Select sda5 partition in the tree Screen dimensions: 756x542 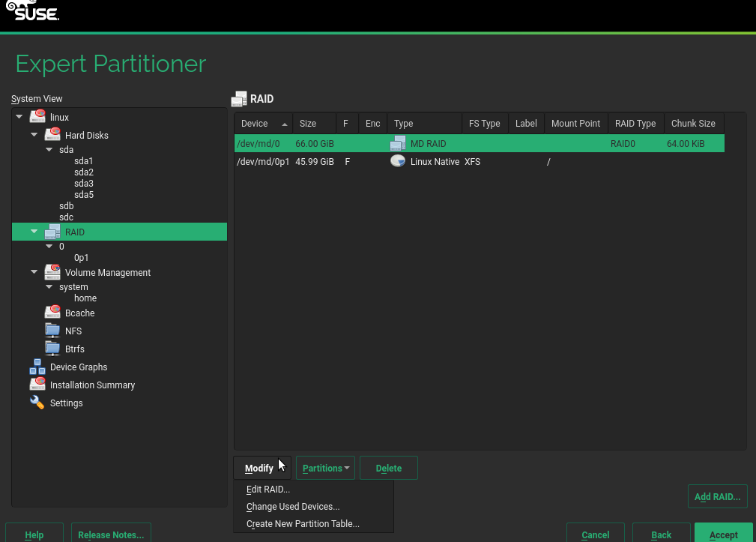point(83,195)
